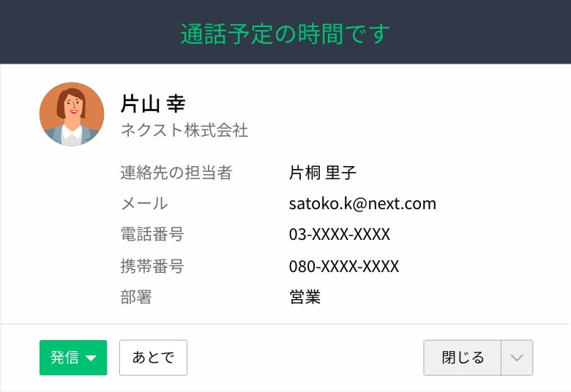Click the 連絡先の担当者 label
The height and width of the screenshot is (392, 571).
[176, 173]
